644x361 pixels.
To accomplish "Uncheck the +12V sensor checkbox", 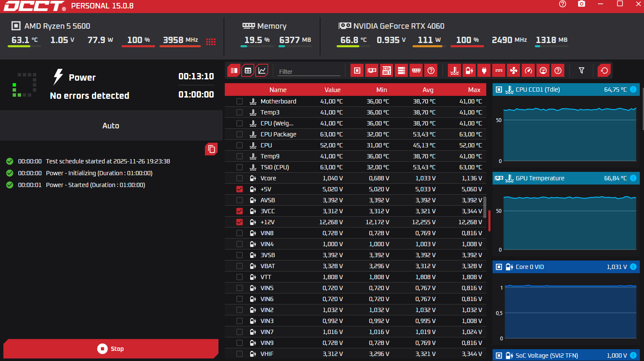I will pos(240,222).
